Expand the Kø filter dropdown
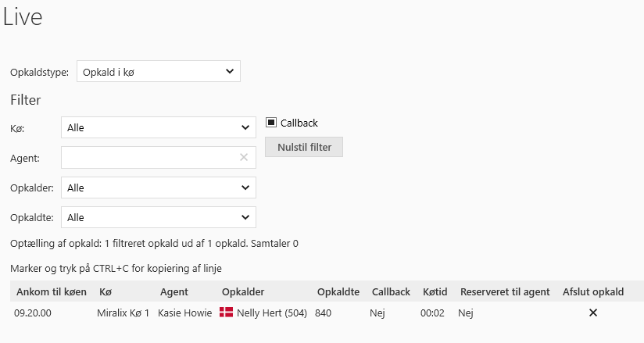 (x=158, y=127)
